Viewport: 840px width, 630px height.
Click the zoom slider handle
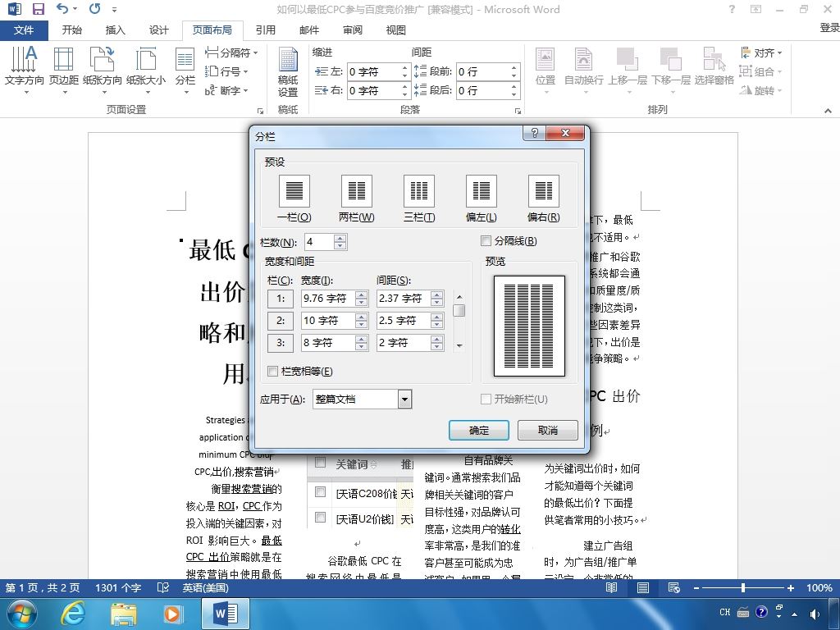(742, 587)
